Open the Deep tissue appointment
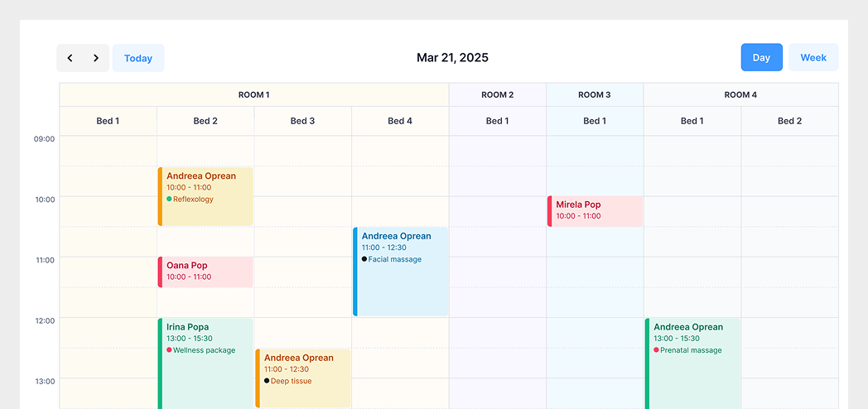The image size is (868, 409). [304, 378]
